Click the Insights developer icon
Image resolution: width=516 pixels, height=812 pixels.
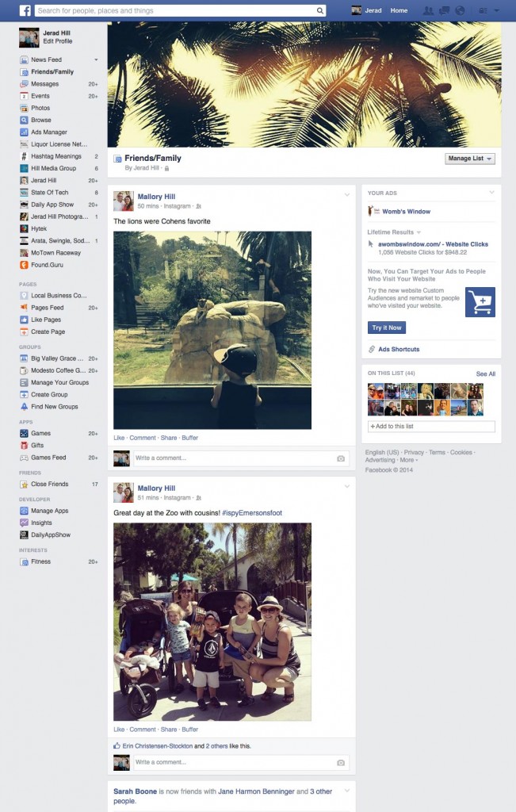[x=24, y=523]
